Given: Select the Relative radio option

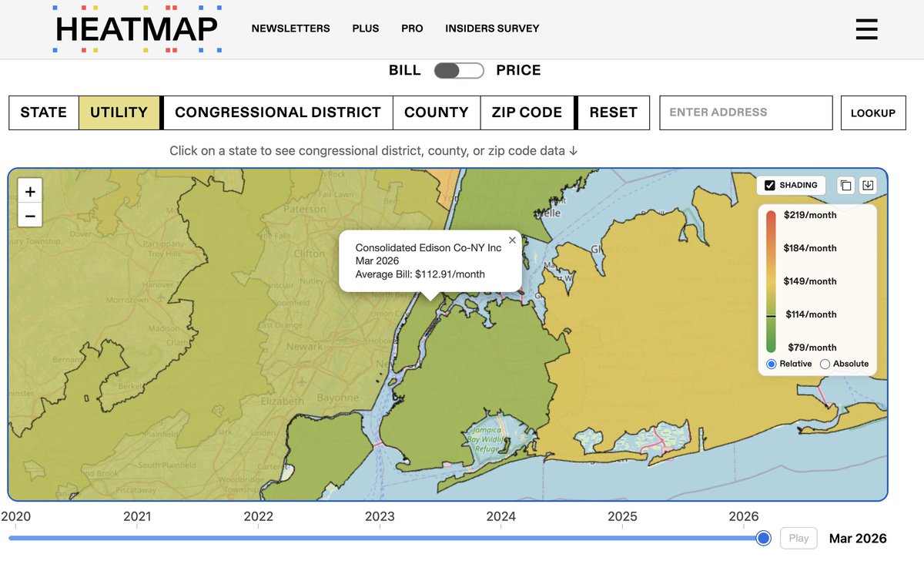Looking at the screenshot, I should [772, 364].
